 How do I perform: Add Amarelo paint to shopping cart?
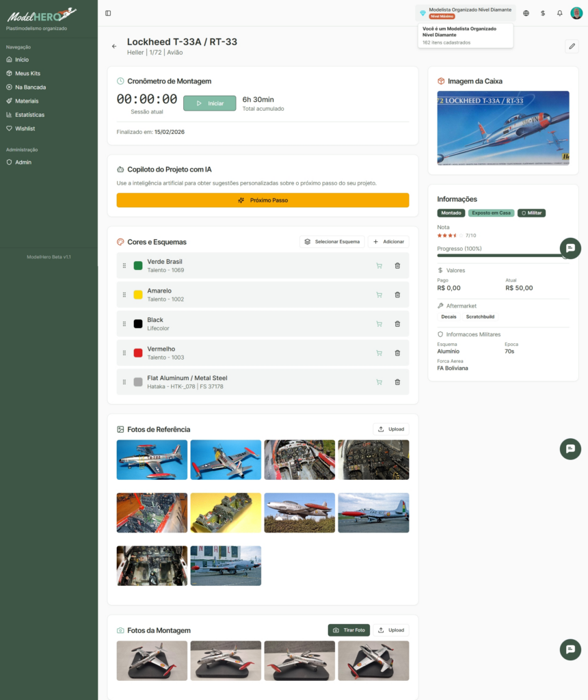(x=379, y=295)
